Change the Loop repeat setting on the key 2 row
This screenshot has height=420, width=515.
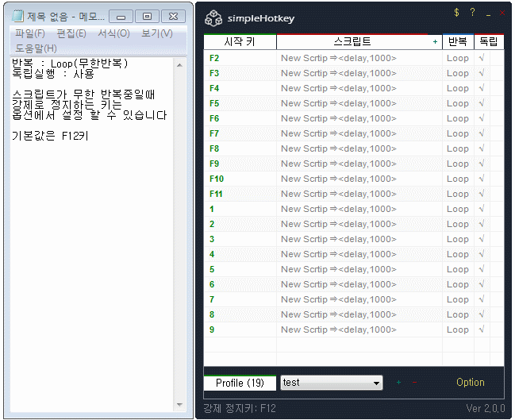pyautogui.click(x=458, y=224)
